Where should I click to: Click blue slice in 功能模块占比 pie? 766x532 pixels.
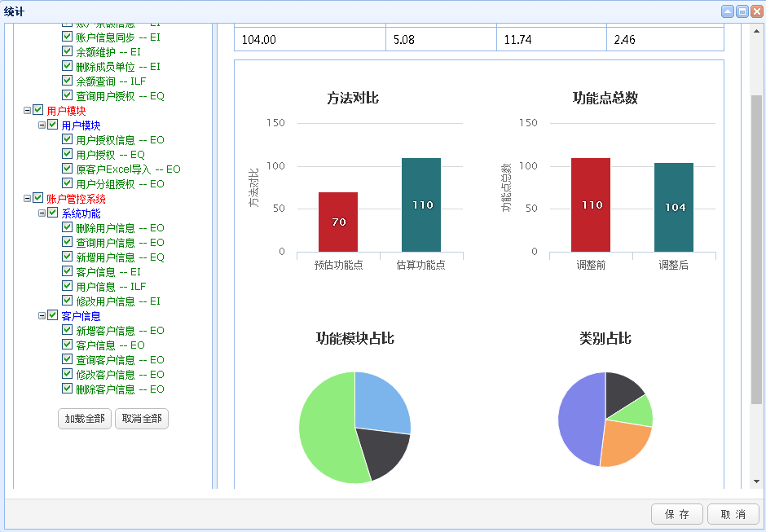pyautogui.click(x=381, y=403)
